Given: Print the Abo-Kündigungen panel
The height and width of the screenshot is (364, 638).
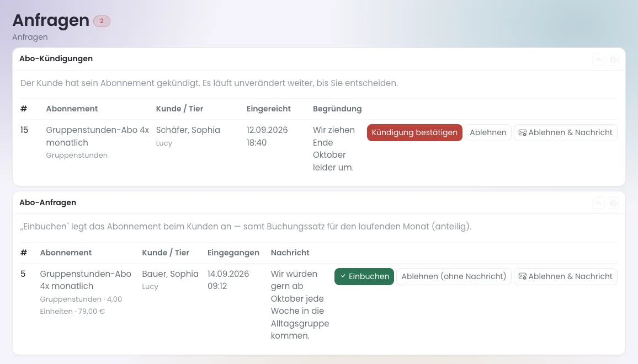Looking at the screenshot, I should click(613, 60).
